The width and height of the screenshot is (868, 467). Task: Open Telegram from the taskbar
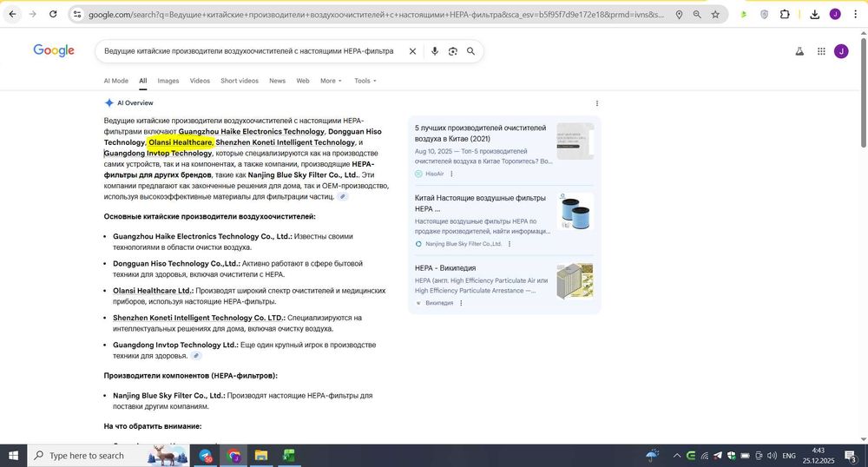[206, 456]
